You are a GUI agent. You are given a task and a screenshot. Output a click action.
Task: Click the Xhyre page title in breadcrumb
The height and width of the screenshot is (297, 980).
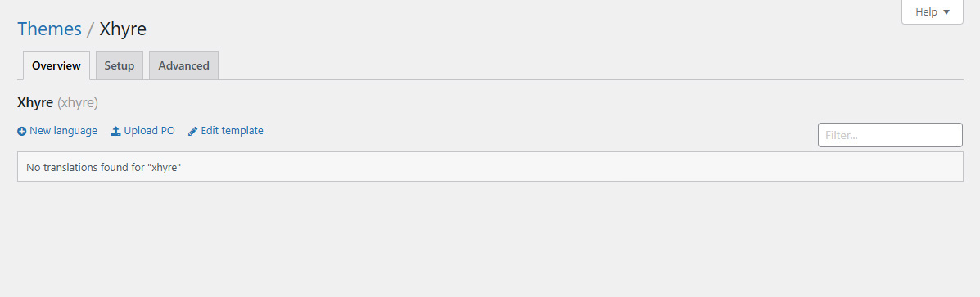coord(123,29)
